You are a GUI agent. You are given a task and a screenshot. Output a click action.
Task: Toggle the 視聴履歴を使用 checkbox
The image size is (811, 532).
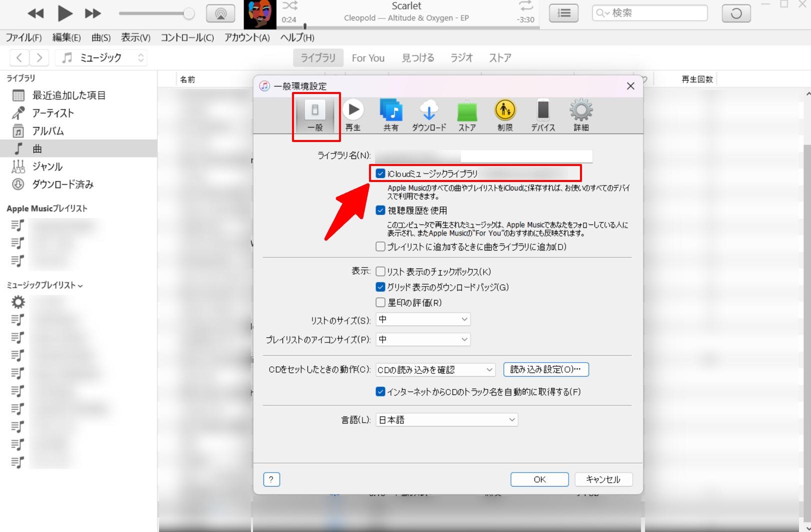(380, 210)
